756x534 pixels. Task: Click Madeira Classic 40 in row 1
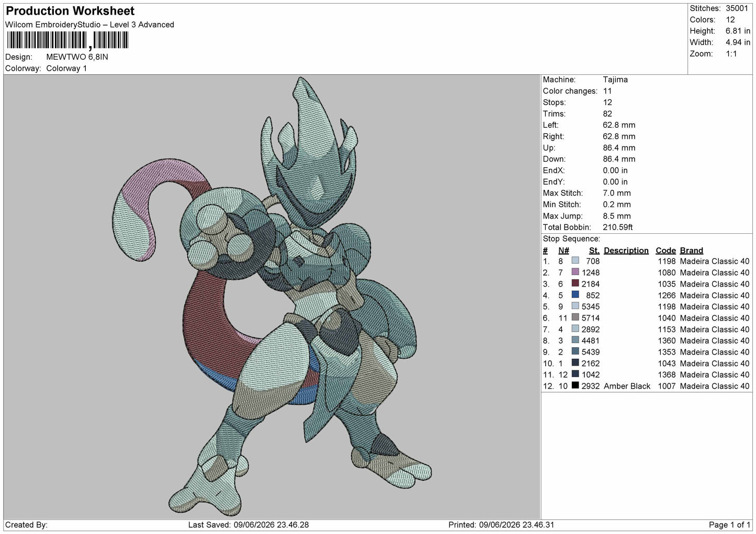coord(715,262)
